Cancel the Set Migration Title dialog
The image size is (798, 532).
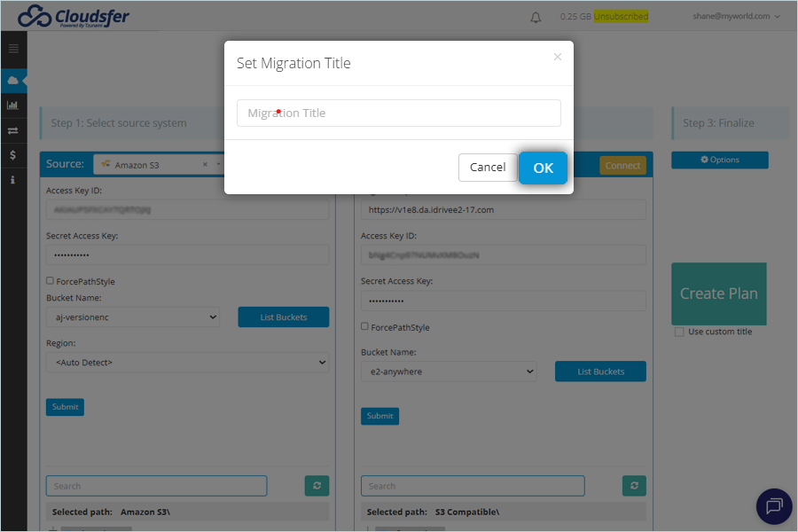click(488, 168)
